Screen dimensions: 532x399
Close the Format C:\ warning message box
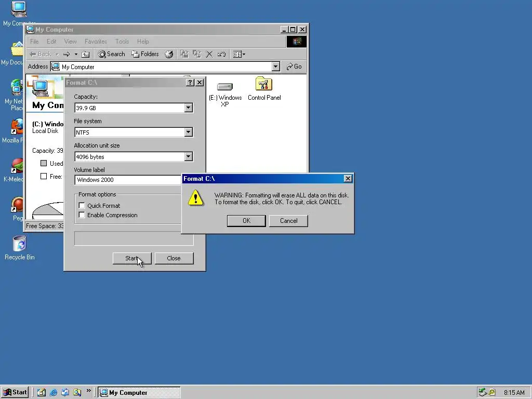pos(348,179)
